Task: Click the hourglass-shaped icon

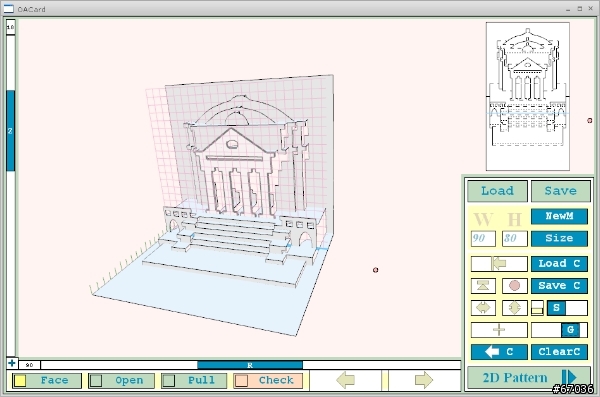Action: 483,286
